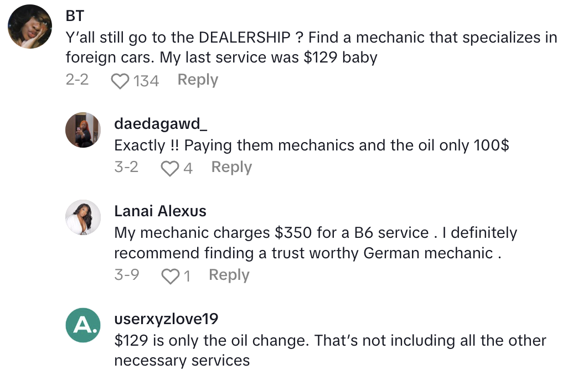Reply to BT's dealership comment
This screenshot has height=375, width=588.
coord(198,80)
